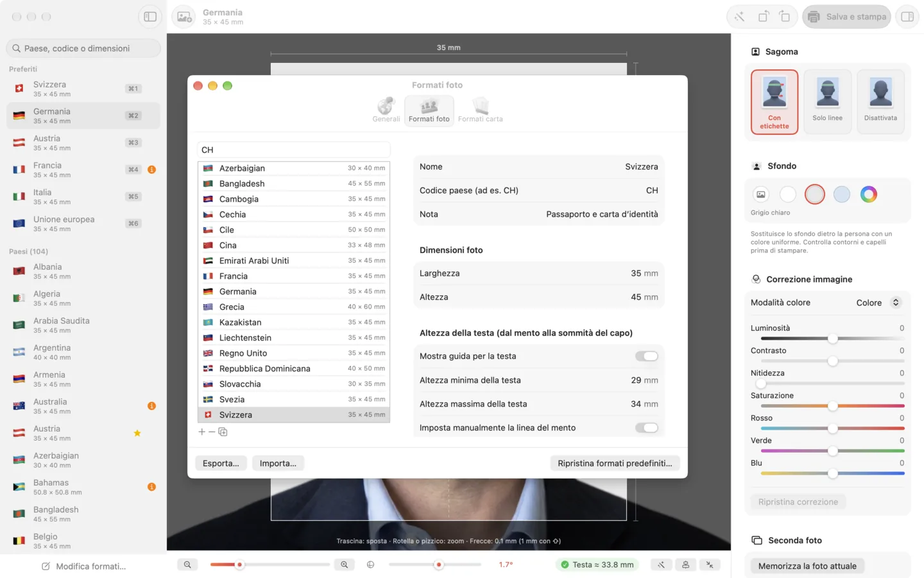Click the Luminosità slider handle

click(832, 338)
